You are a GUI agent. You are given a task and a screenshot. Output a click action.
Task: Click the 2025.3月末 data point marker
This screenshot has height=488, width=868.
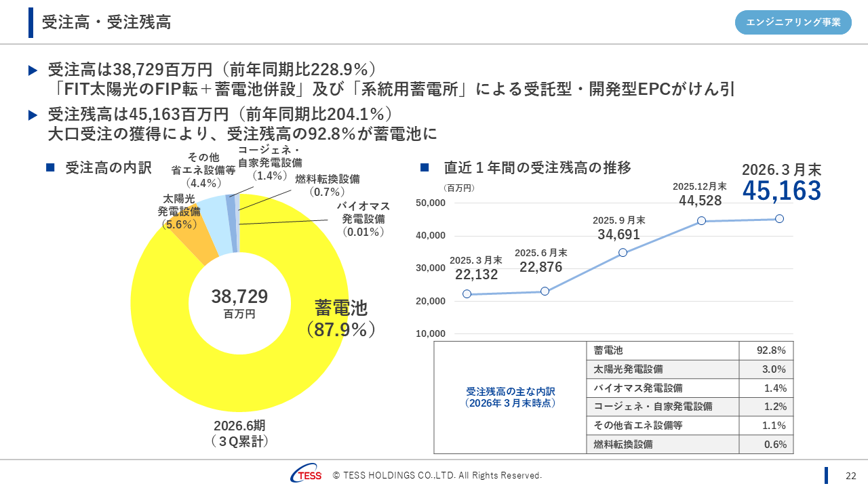click(467, 294)
